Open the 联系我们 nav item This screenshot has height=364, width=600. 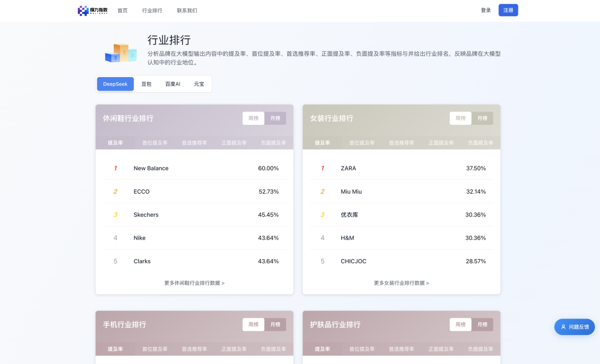187,11
